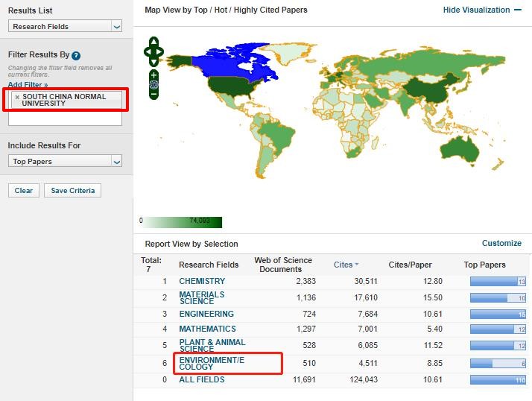Viewport: 532px width, 401px height.
Task: Pan the map left with the arrow
Action: coord(148,52)
